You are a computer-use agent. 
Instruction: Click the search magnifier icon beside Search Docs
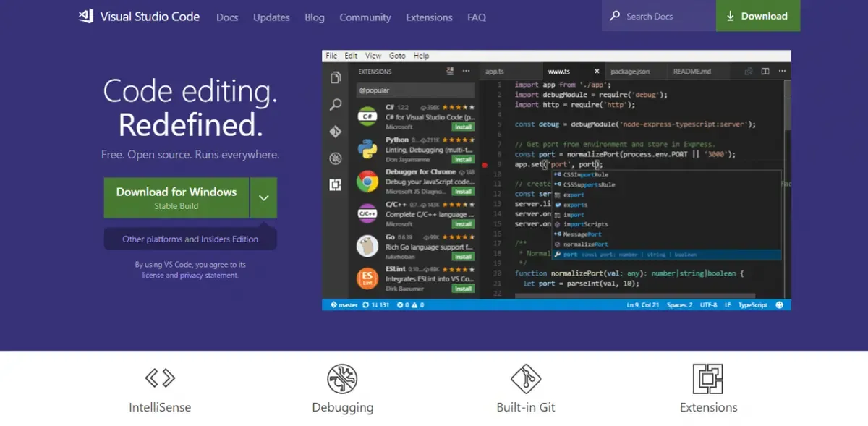(615, 16)
